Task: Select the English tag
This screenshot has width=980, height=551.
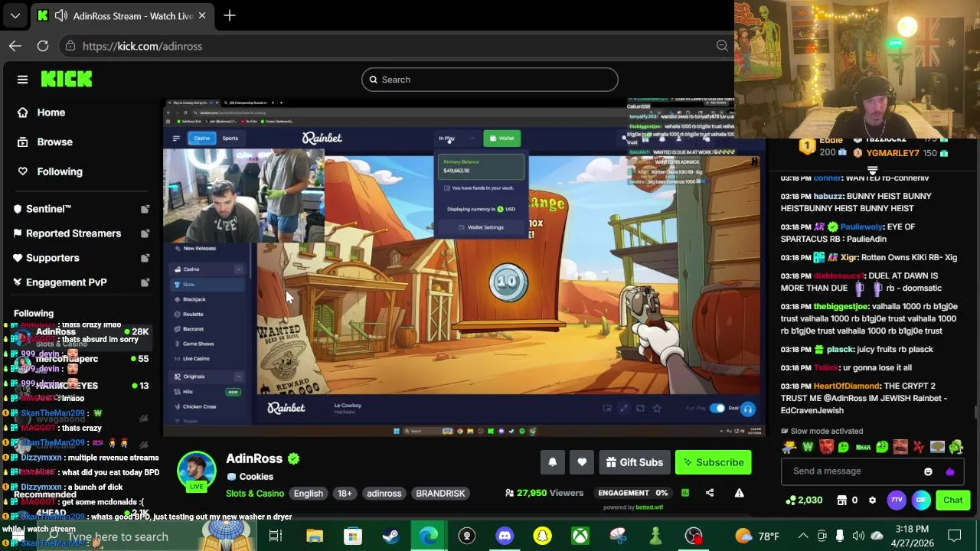Action: tap(309, 494)
